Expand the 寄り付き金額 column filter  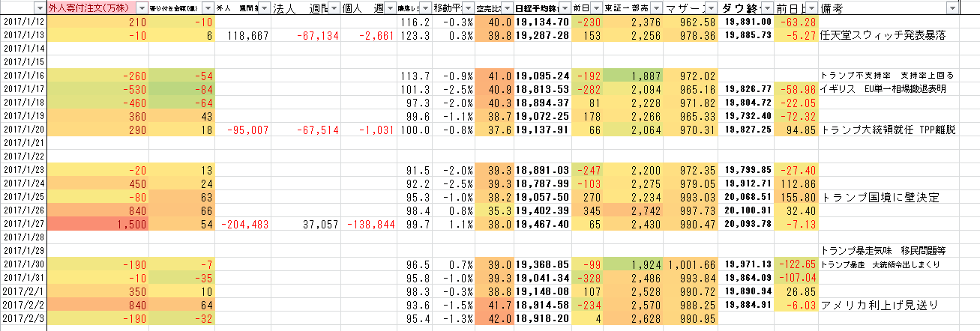click(x=206, y=7)
